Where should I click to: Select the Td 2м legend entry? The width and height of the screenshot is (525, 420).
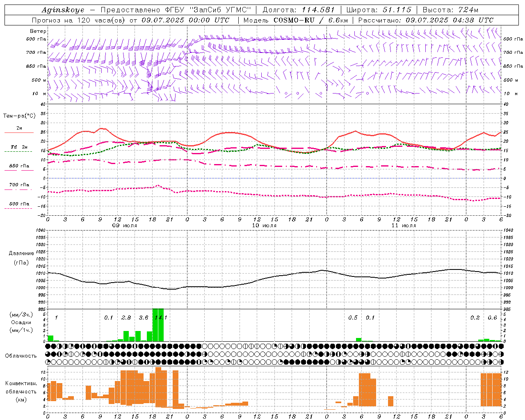point(19,147)
